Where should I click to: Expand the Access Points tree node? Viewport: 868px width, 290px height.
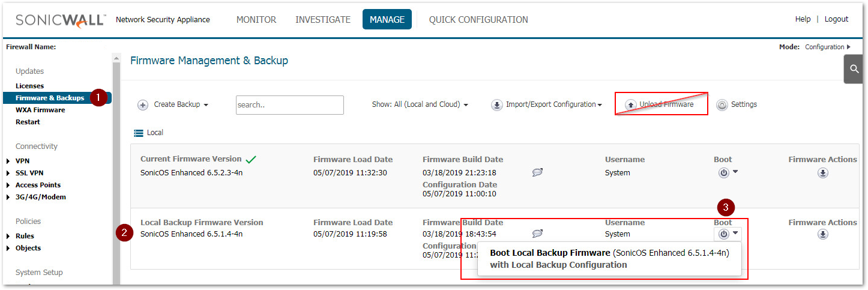pyautogui.click(x=8, y=185)
